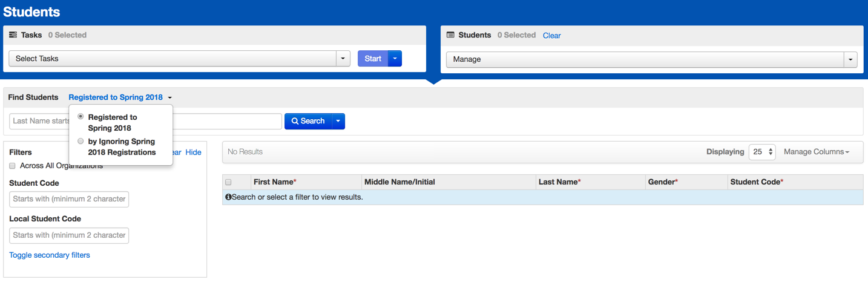
Task: Check the select-all checkbox in table header
Action: point(228,182)
